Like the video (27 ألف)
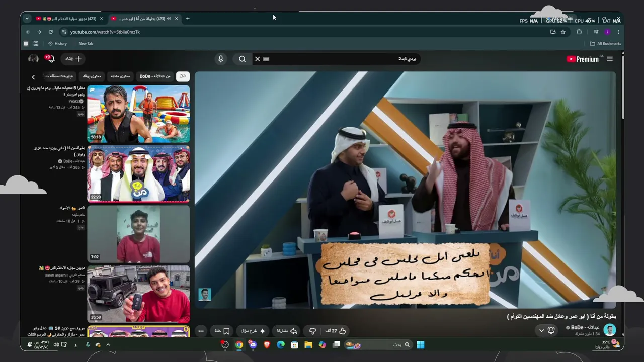This screenshot has height=362, width=644. click(x=336, y=331)
